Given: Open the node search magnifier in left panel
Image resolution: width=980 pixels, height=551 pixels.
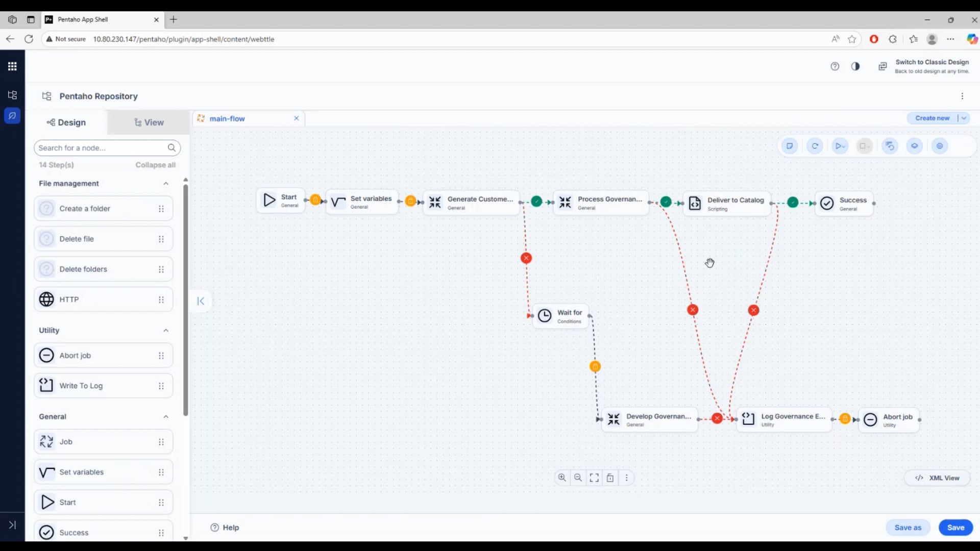Looking at the screenshot, I should click(x=171, y=148).
